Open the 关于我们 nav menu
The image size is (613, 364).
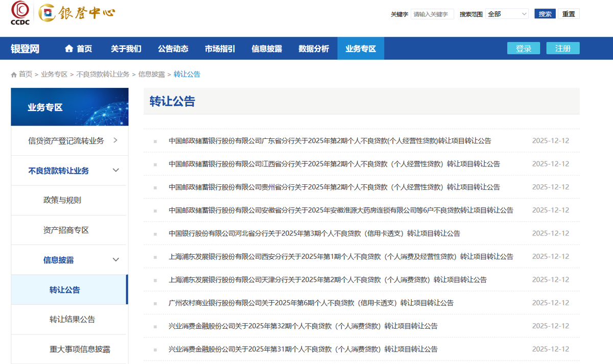[126, 49]
